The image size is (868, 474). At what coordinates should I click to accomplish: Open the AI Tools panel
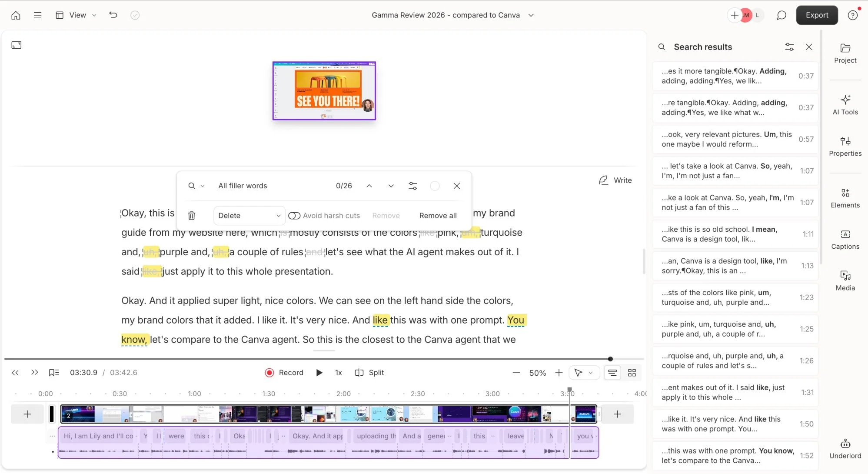click(x=845, y=105)
